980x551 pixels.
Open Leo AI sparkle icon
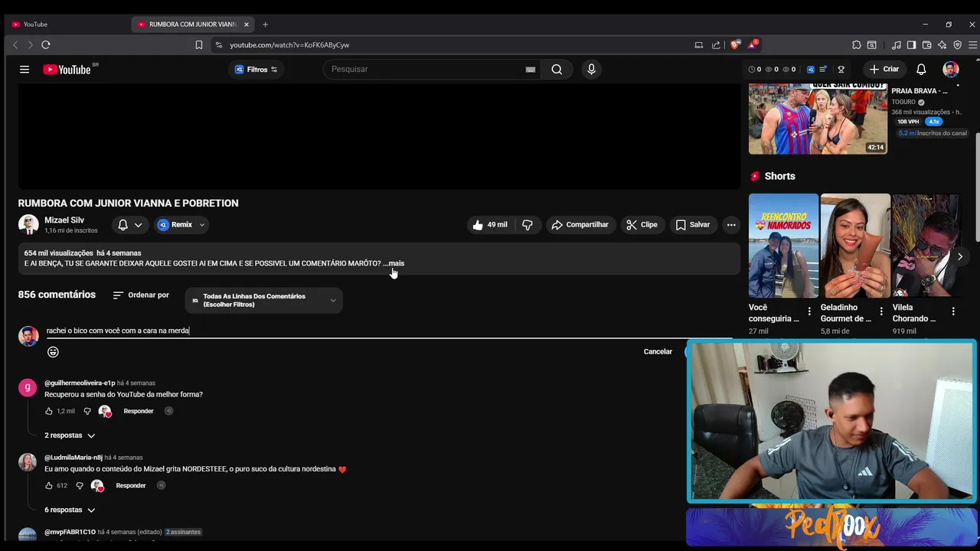click(x=942, y=45)
